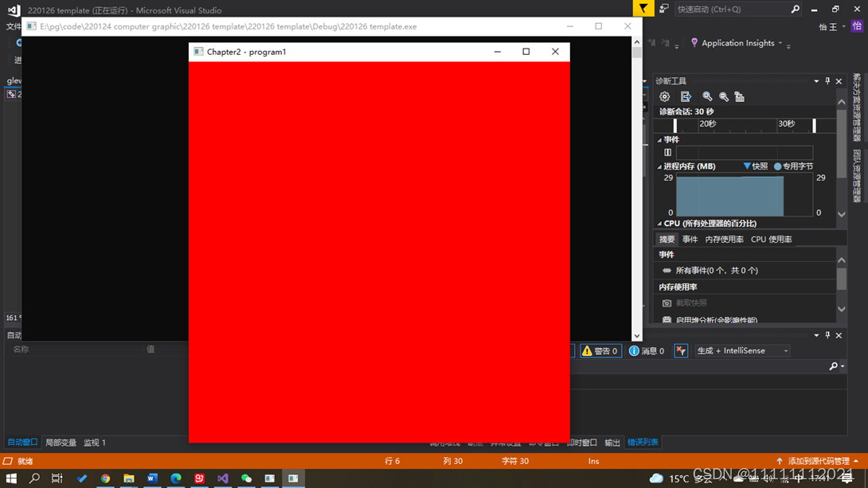
Task: Zoom in on diagnostics timeline
Action: (x=707, y=97)
